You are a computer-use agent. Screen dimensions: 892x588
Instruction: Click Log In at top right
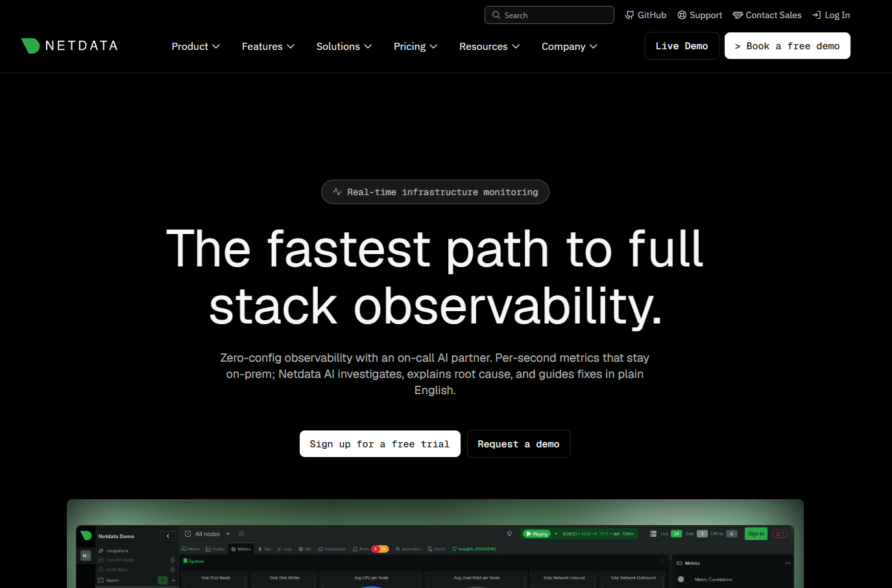[x=831, y=15]
